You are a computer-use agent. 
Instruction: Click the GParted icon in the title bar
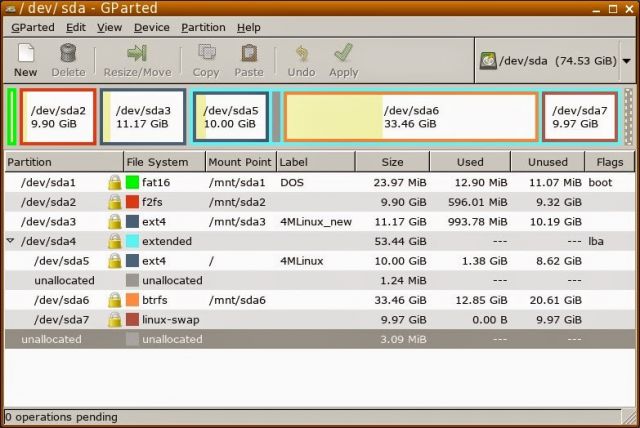(10, 8)
